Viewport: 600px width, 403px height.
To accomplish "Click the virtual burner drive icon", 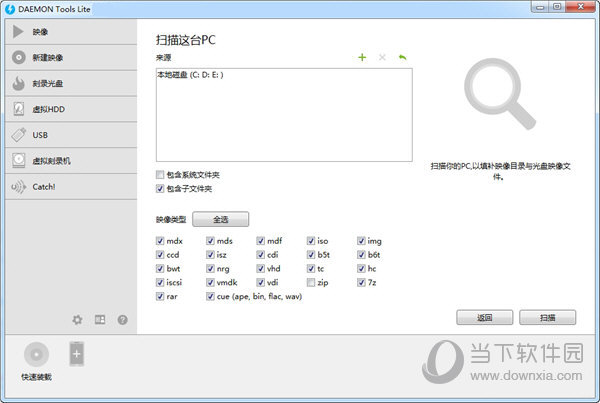I will 18,160.
